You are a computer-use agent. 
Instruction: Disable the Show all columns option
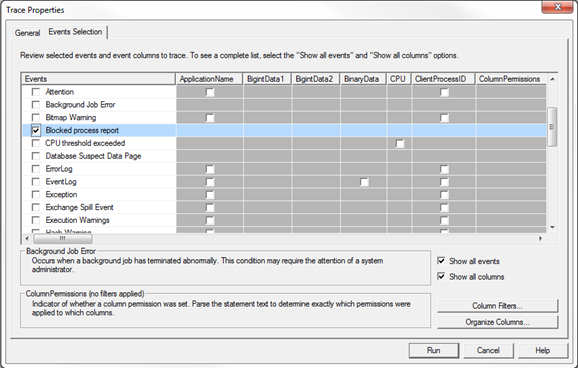[441, 276]
